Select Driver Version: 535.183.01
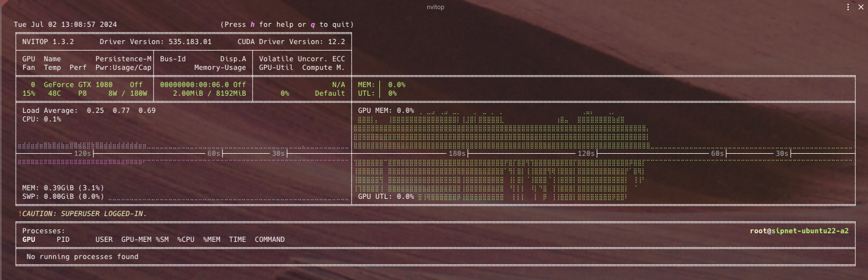Viewport: 868px width, 280px height. click(156, 42)
